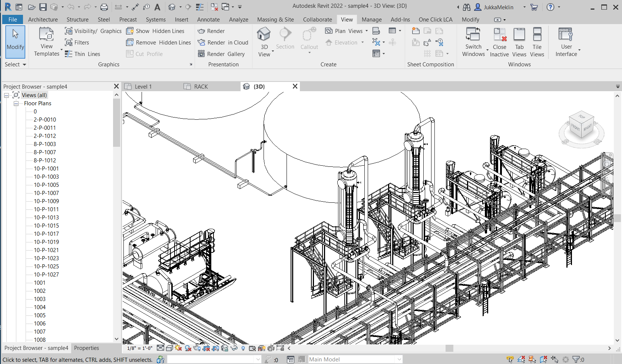Select floor plan 10-P-1015 in browser

point(46,226)
